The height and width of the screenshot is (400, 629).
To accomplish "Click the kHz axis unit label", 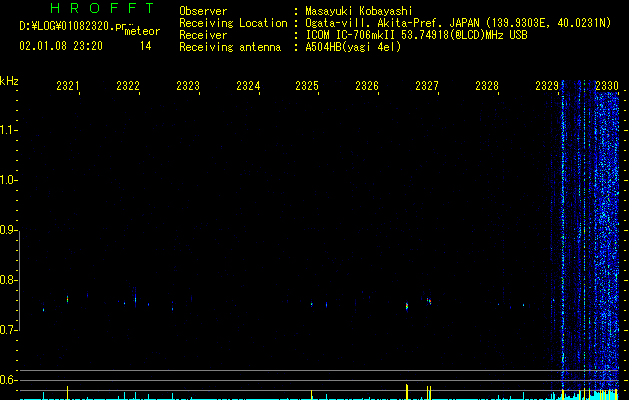I will pyautogui.click(x=9, y=81).
